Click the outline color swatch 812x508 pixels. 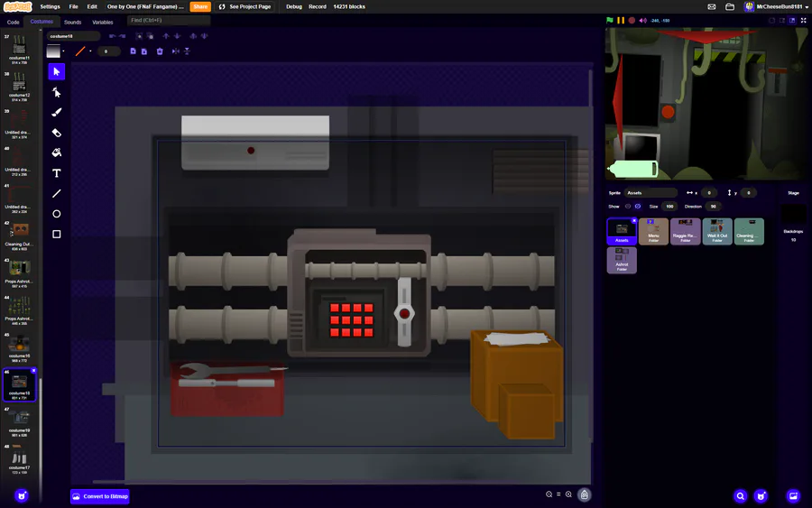coord(80,51)
